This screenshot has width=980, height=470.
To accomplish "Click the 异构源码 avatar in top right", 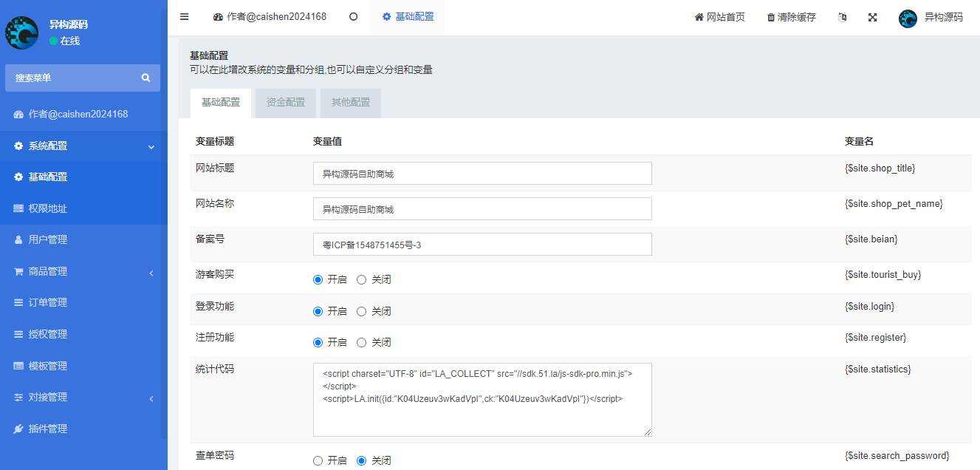I will (x=908, y=18).
